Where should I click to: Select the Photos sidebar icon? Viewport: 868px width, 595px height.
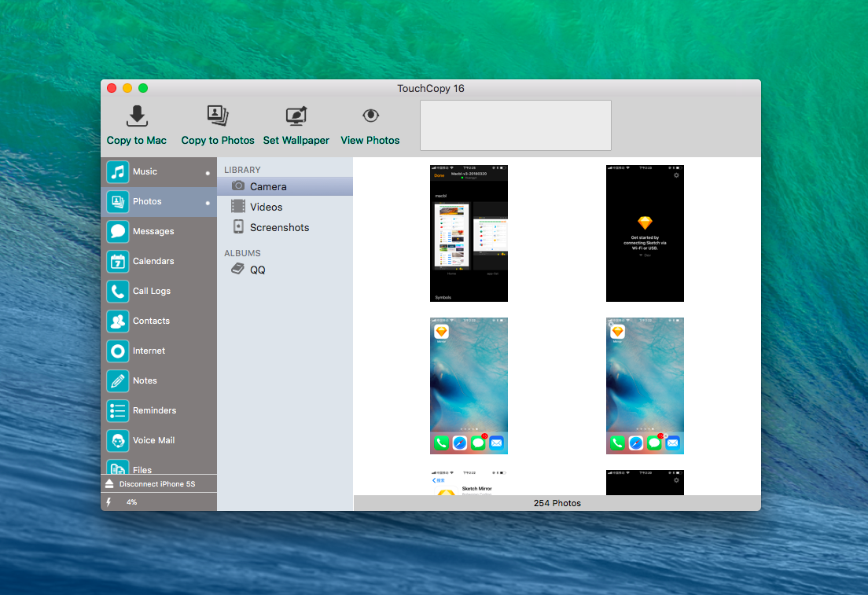pyautogui.click(x=118, y=201)
